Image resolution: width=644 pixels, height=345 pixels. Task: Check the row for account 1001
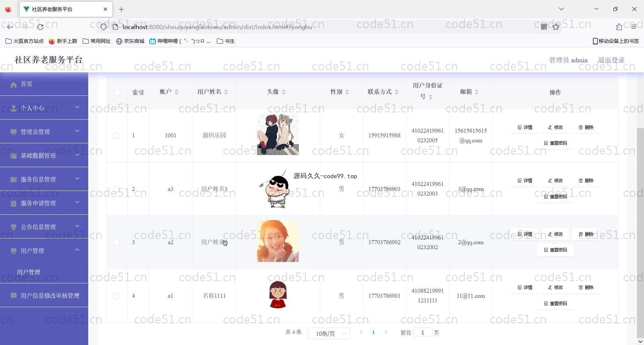click(116, 136)
